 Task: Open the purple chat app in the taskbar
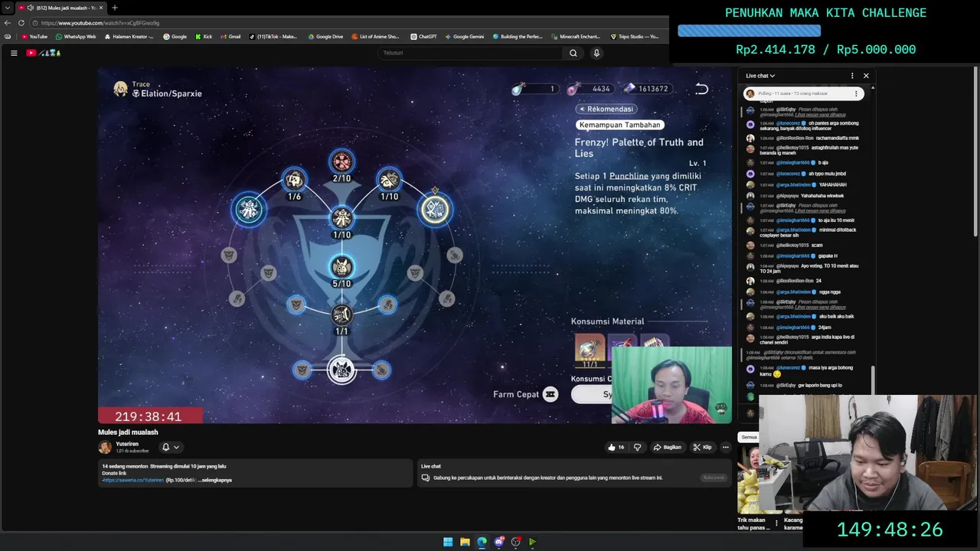498,542
